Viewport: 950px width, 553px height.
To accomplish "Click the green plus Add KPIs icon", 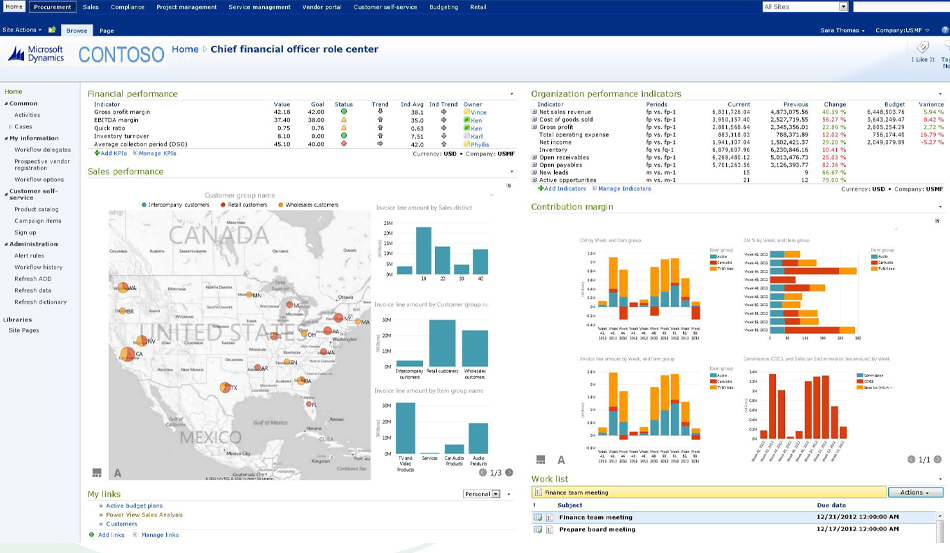I will coord(97,155).
